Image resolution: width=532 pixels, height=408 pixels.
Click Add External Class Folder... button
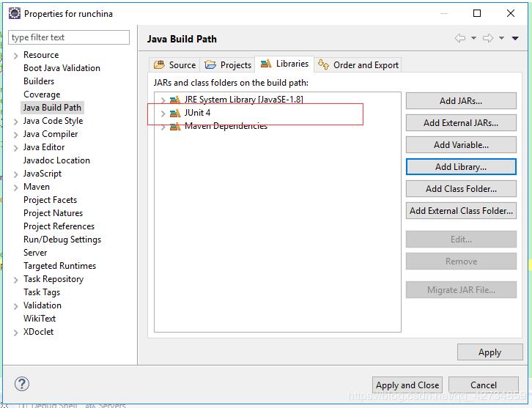461,211
